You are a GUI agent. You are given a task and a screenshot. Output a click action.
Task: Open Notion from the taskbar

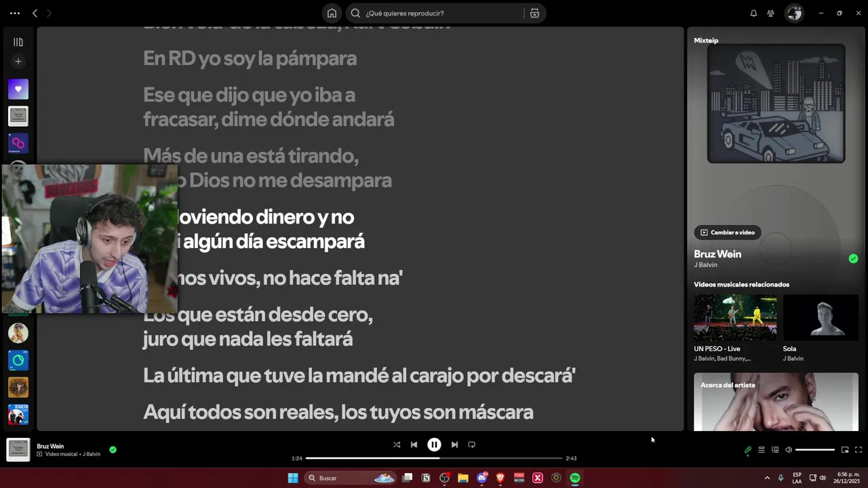pos(426,478)
